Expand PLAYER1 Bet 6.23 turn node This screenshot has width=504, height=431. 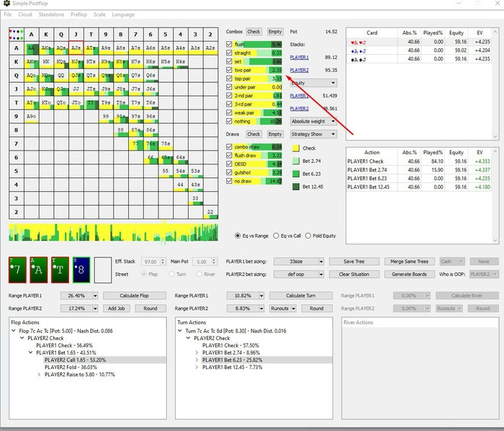pyautogui.click(x=197, y=360)
